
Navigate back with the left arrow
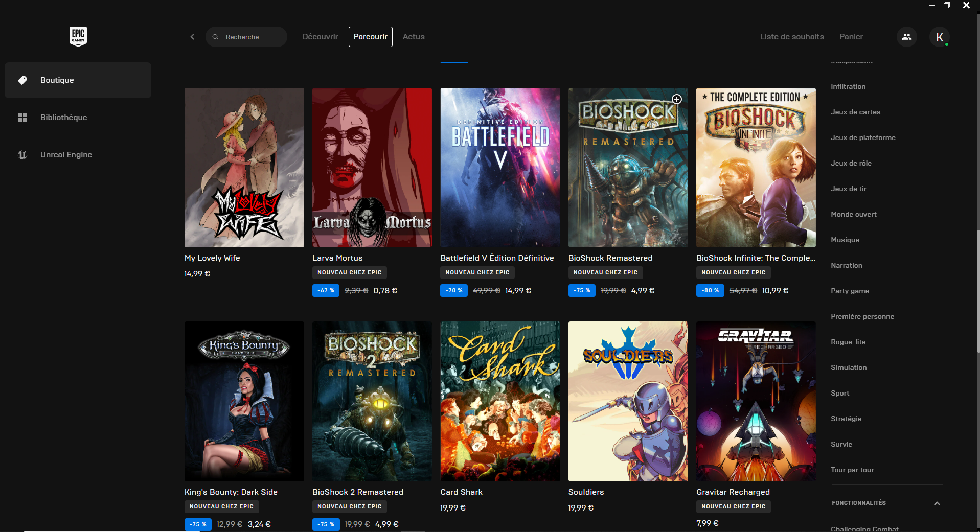click(192, 36)
